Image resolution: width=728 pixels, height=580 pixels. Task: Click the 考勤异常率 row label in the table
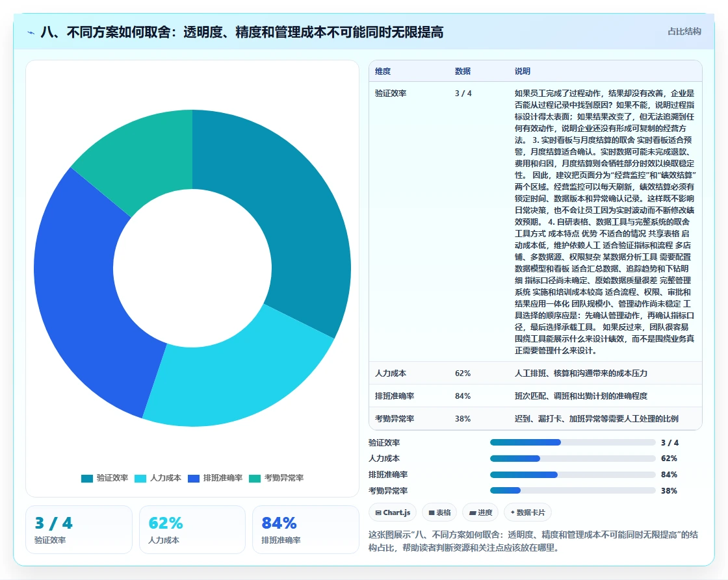[x=395, y=418]
